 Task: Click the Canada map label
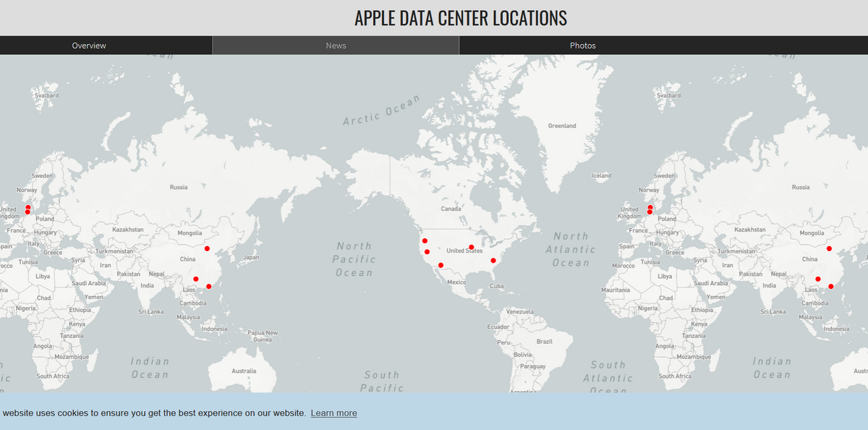click(451, 208)
